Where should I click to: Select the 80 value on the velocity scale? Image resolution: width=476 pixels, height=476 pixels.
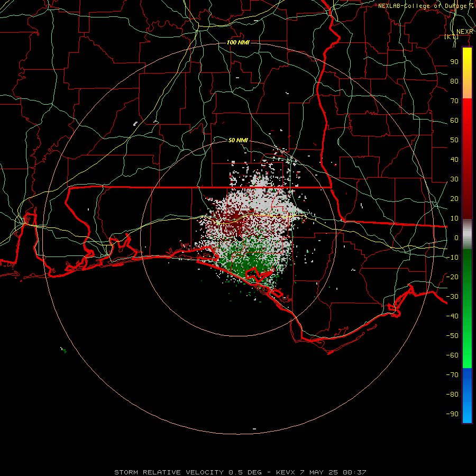pos(454,81)
